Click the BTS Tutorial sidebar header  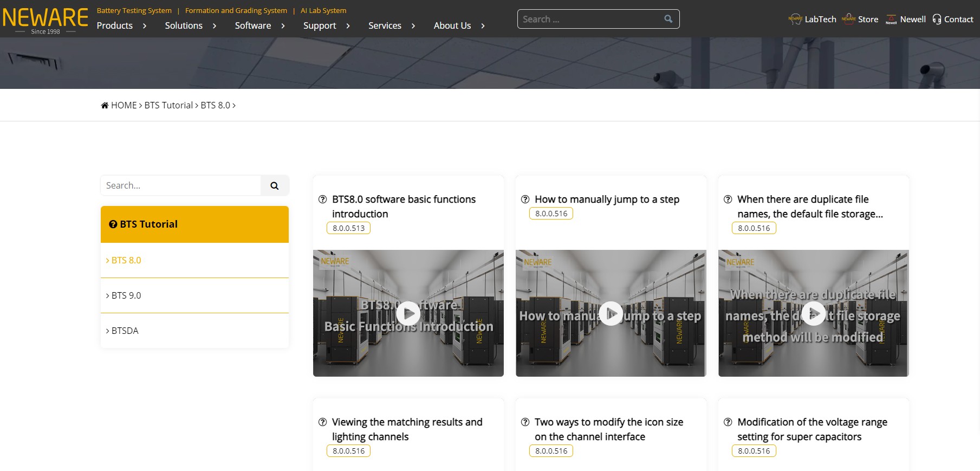(x=194, y=224)
